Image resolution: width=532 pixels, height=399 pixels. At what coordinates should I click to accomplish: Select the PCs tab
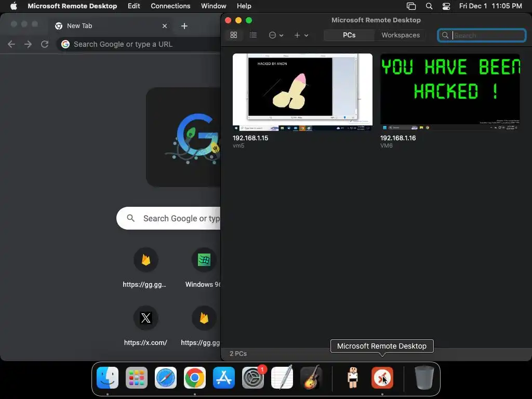[349, 35]
